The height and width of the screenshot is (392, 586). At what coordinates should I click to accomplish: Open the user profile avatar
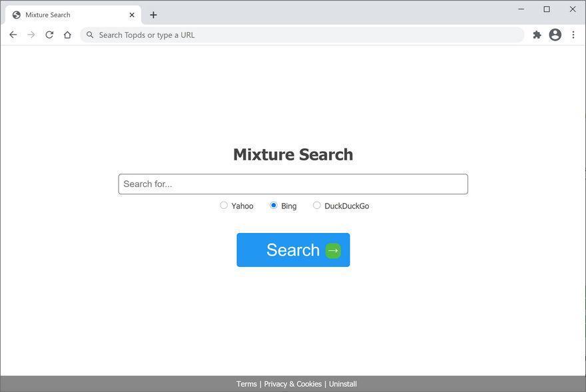point(555,35)
